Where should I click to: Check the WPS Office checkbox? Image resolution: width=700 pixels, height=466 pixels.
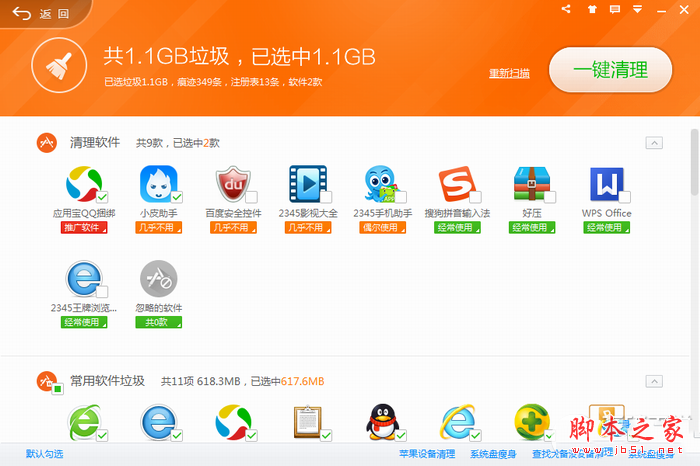(625, 197)
